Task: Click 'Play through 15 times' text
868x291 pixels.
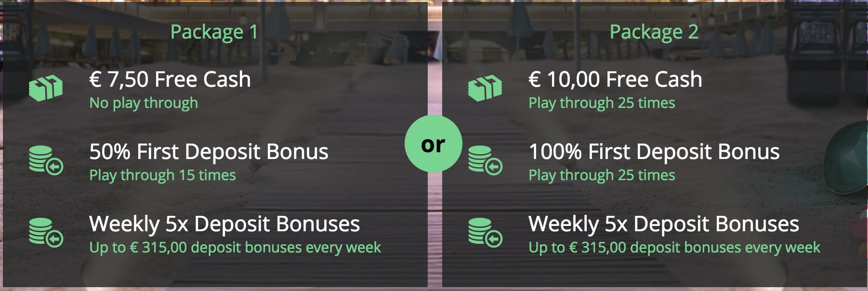Action: (x=163, y=175)
